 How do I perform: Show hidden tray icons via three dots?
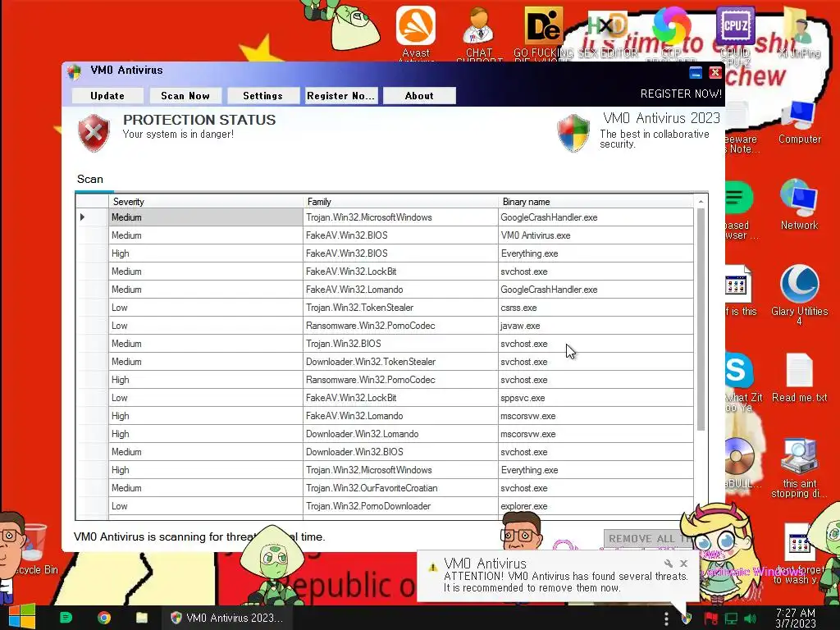[x=666, y=619]
